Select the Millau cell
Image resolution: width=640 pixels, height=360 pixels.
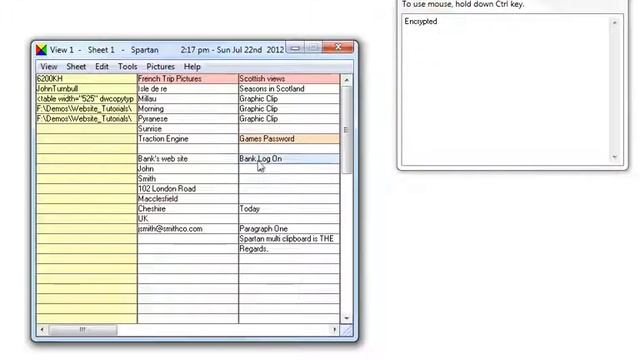pyautogui.click(x=188, y=99)
